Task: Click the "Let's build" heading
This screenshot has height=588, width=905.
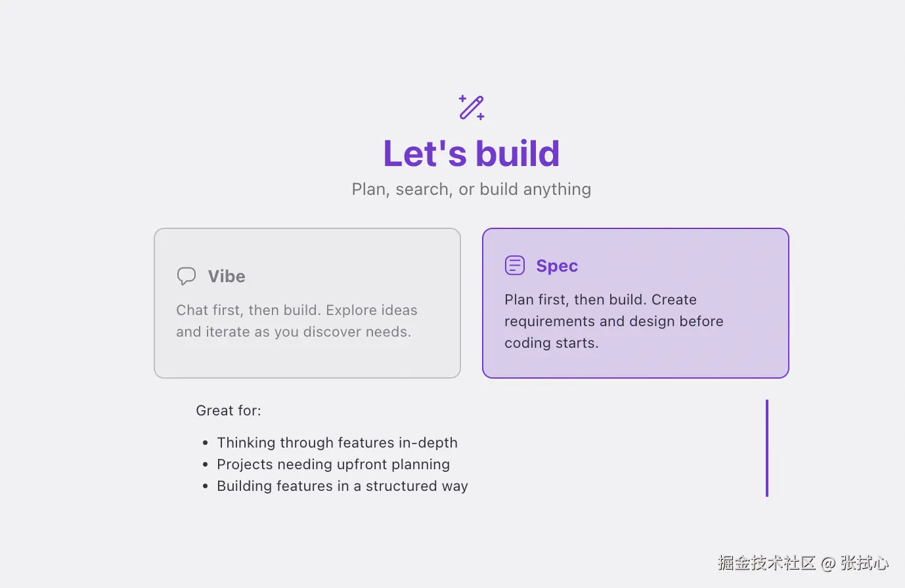Action: click(472, 154)
